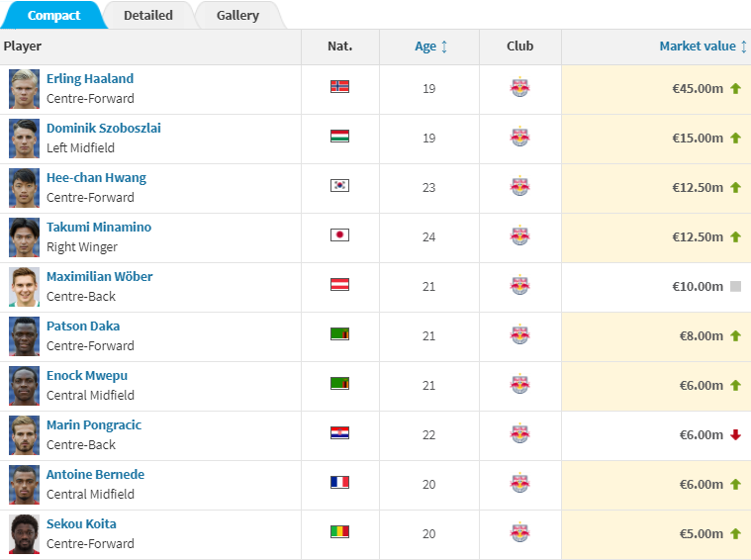Click the France flag for Antoine Bernede

pos(339,483)
